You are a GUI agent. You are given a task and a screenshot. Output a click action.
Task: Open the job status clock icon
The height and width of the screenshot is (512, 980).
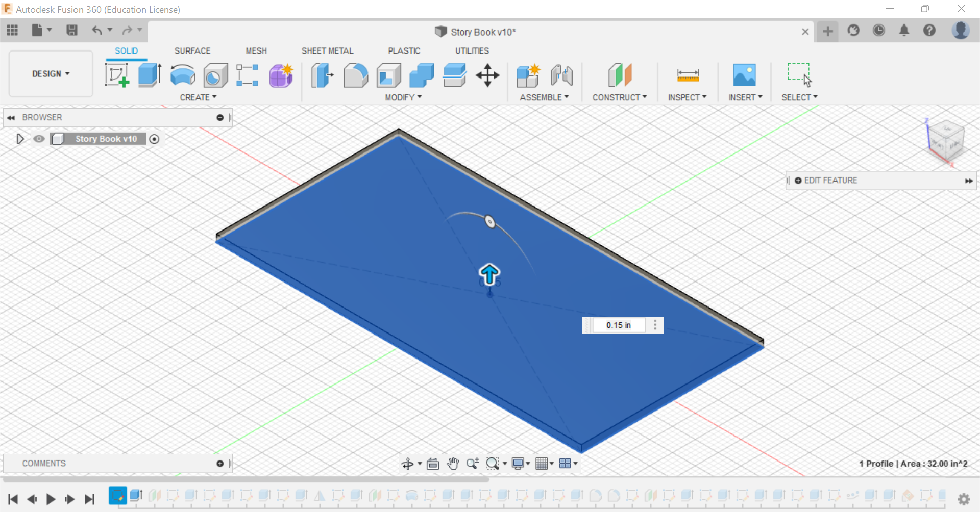[x=879, y=31]
